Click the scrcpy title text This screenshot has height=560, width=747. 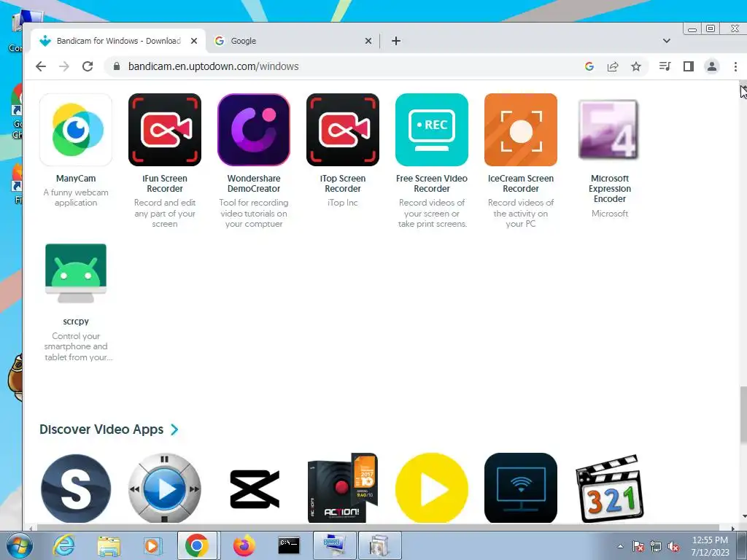point(76,322)
